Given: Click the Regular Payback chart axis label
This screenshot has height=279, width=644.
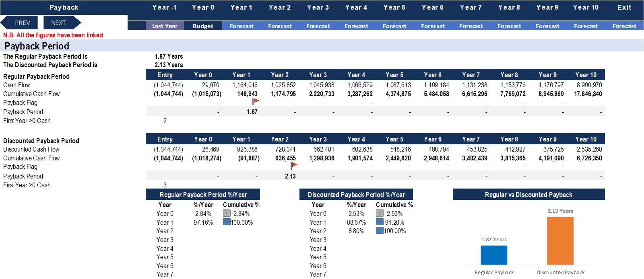Looking at the screenshot, I should (494, 272).
